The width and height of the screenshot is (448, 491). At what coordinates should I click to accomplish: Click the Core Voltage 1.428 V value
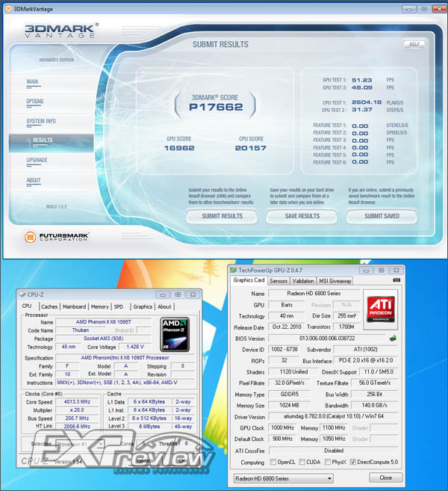[135, 347]
